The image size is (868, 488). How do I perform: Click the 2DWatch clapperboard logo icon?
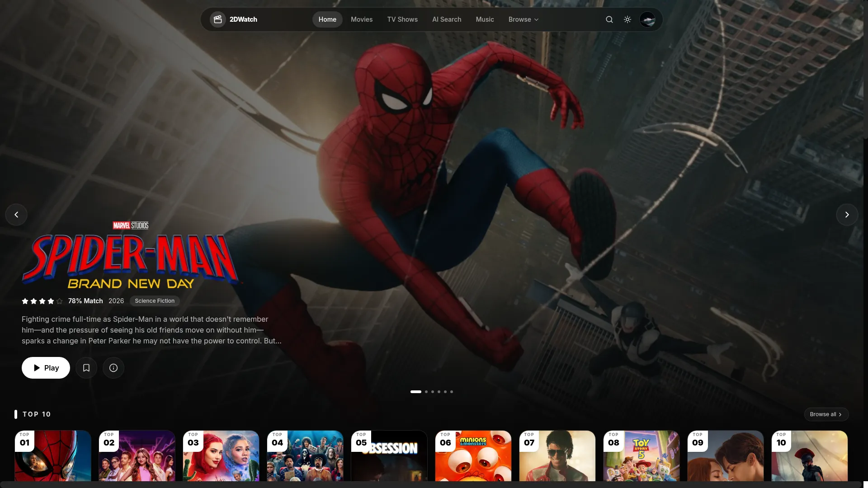(x=217, y=19)
